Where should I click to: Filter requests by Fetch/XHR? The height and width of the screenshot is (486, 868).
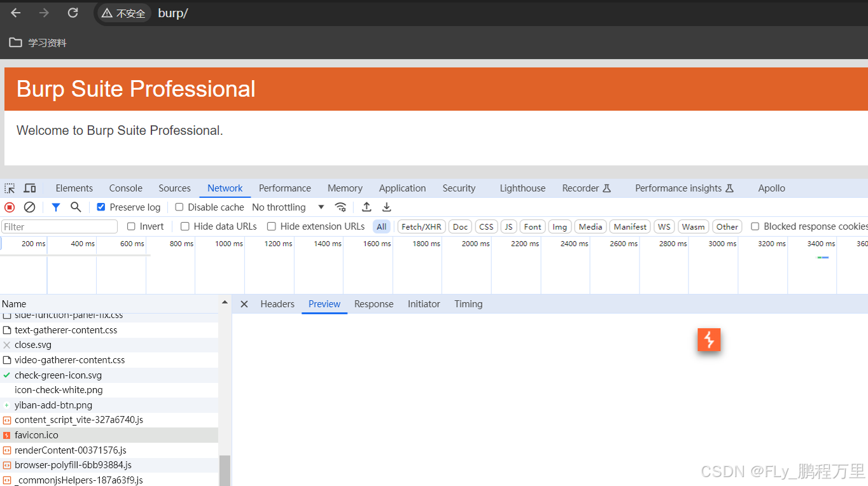[x=421, y=226]
